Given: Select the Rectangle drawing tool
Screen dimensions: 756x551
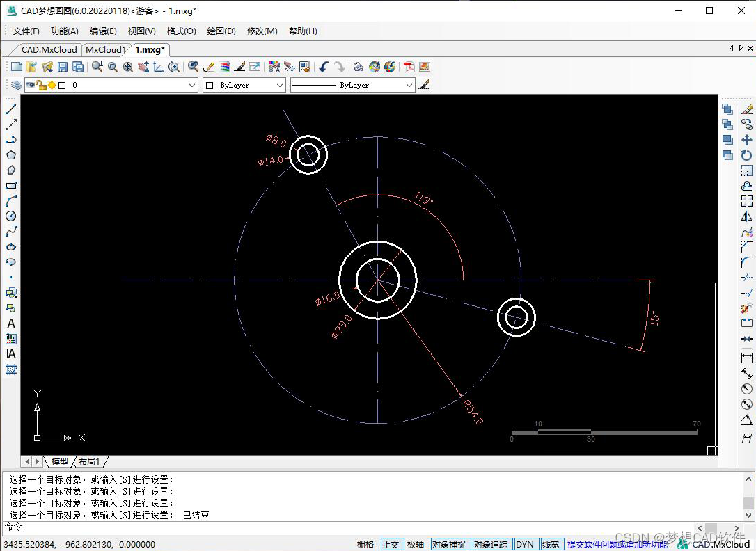Looking at the screenshot, I should click(11, 186).
